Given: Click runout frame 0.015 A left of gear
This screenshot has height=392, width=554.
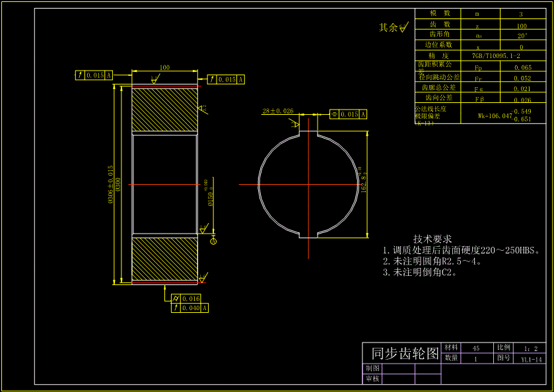Looking at the screenshot, I should (x=94, y=75).
